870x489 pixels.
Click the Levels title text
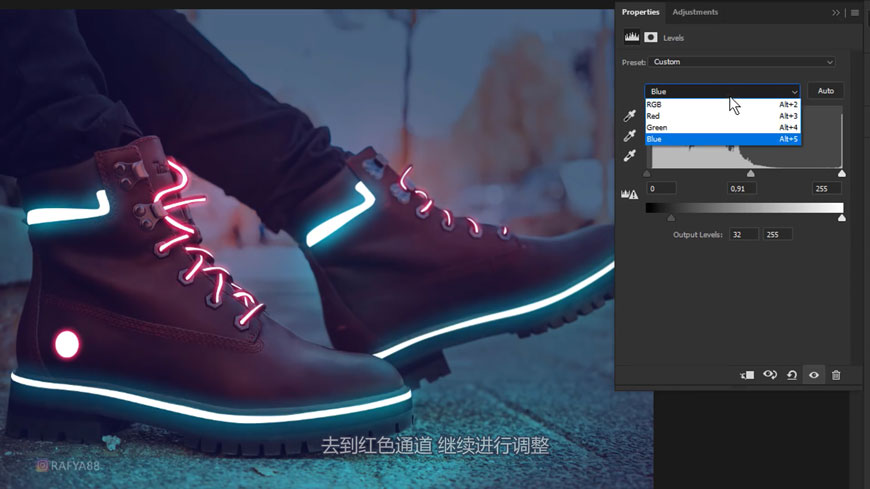coord(673,38)
